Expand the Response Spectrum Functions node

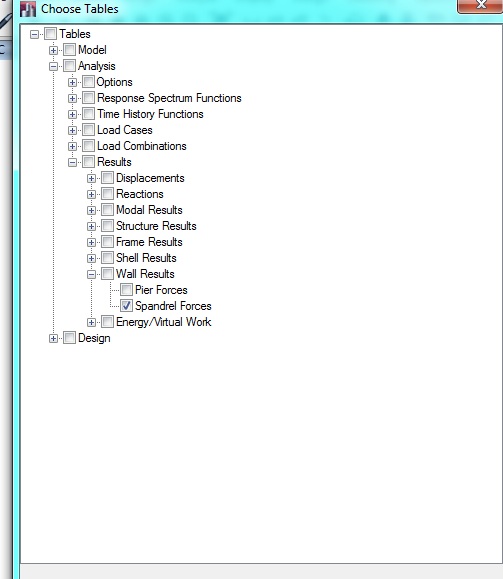[x=72, y=98]
